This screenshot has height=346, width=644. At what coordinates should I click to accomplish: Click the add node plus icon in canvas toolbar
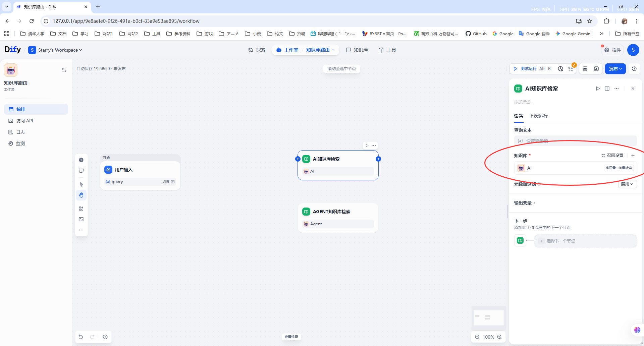tap(81, 160)
